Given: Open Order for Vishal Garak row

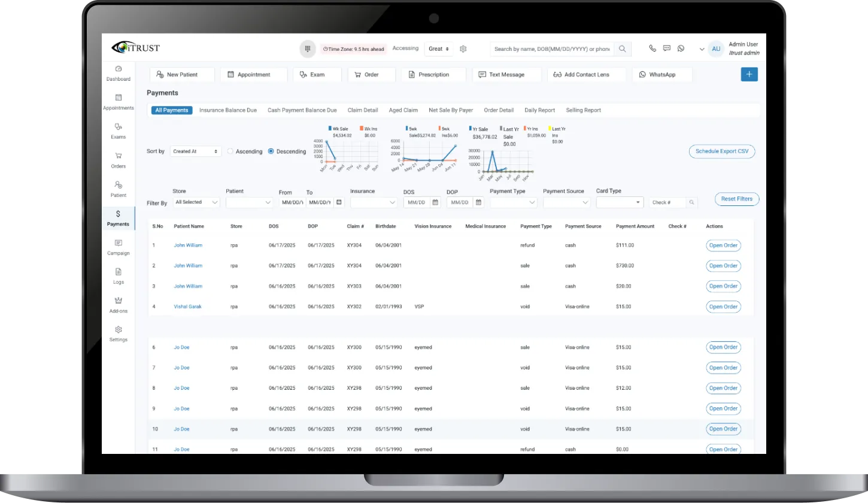Looking at the screenshot, I should click(x=724, y=307).
